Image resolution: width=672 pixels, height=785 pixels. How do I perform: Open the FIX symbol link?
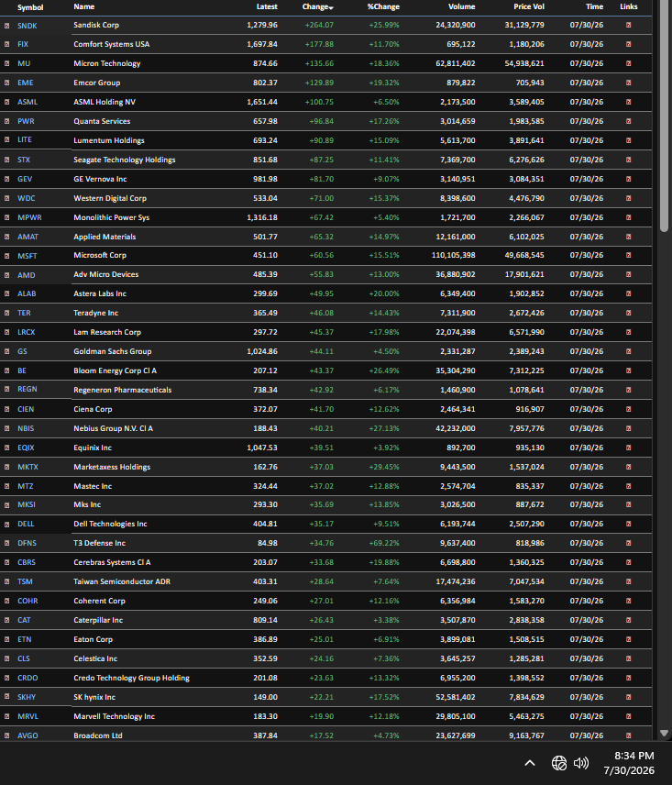(x=23, y=44)
